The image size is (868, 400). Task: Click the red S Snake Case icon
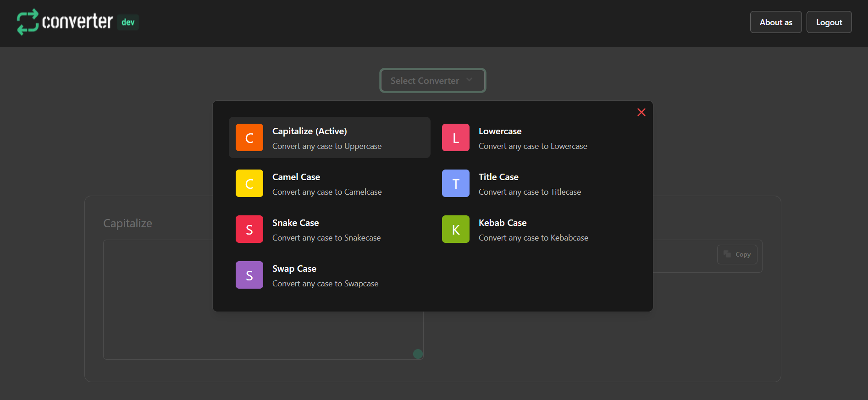[x=249, y=229]
